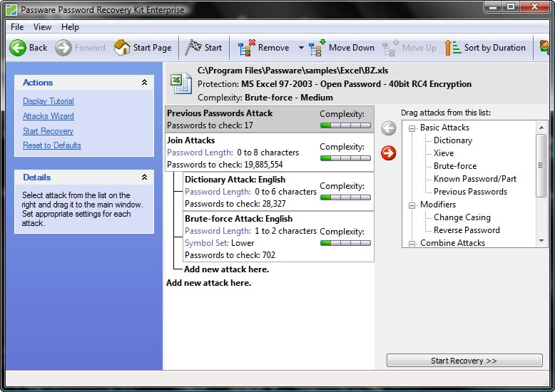Minimize the Passware window

tap(494, 6)
